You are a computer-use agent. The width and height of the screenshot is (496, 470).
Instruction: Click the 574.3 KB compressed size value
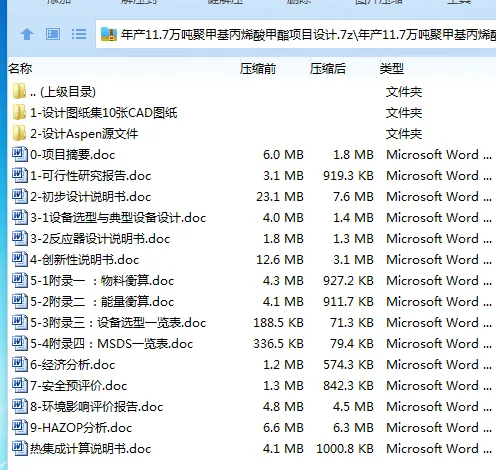point(348,365)
